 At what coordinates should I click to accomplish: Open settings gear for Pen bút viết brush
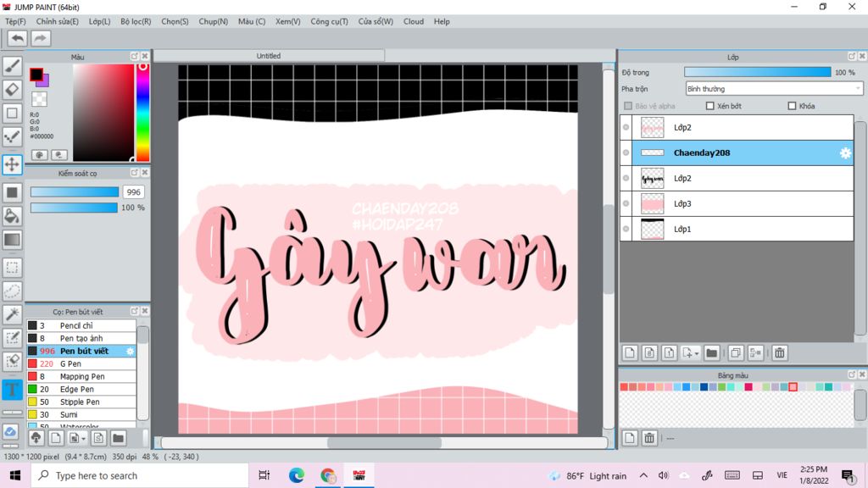click(x=130, y=351)
